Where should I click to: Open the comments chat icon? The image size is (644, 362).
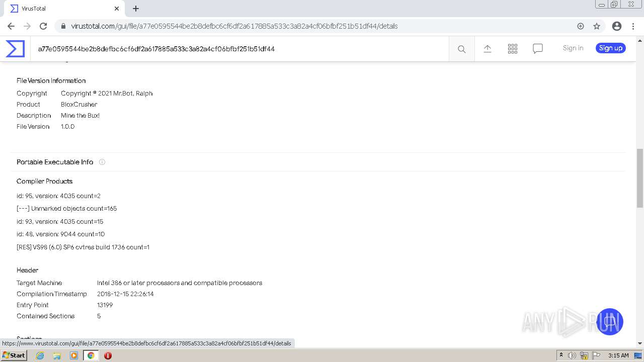tap(538, 49)
